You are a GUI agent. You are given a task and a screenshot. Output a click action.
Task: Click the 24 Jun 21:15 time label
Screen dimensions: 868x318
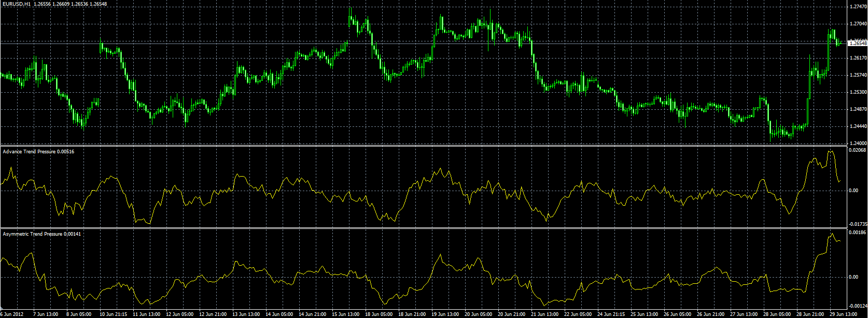[x=611, y=314]
